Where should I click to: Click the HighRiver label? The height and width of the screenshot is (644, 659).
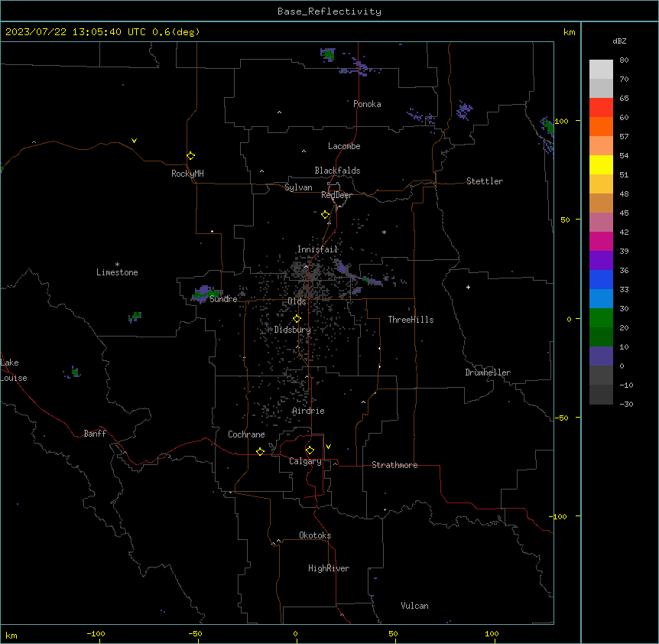pyautogui.click(x=329, y=568)
